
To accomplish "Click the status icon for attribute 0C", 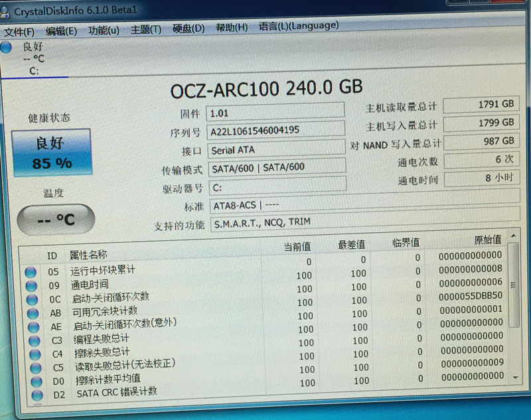I will pos(31,299).
